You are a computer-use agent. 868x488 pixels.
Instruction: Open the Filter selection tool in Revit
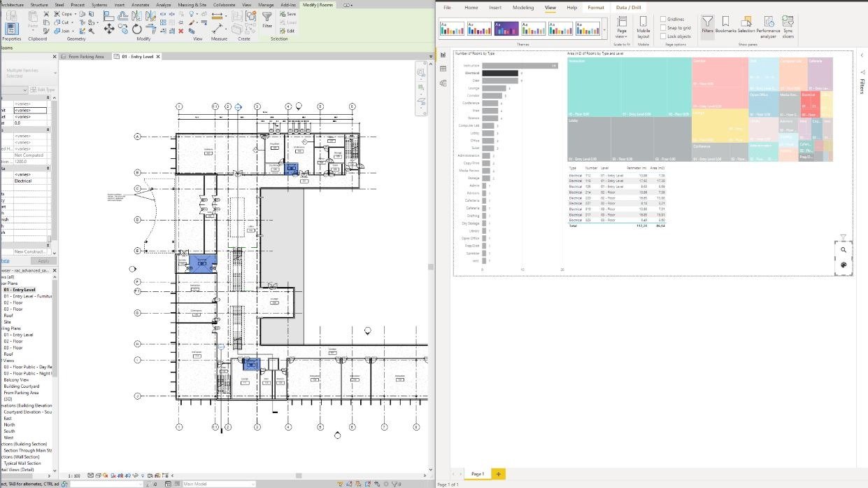(x=267, y=20)
